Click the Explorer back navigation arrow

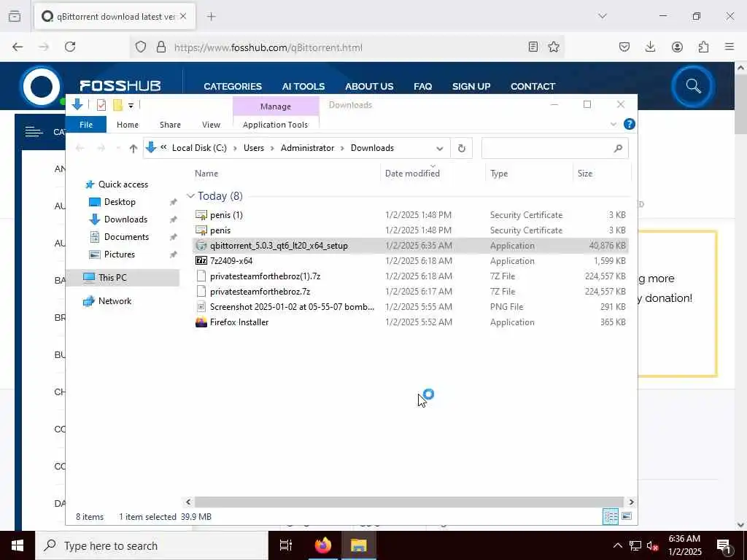tap(80, 149)
